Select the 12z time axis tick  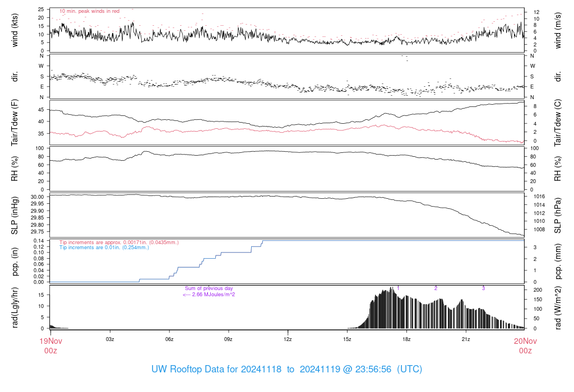(288, 339)
